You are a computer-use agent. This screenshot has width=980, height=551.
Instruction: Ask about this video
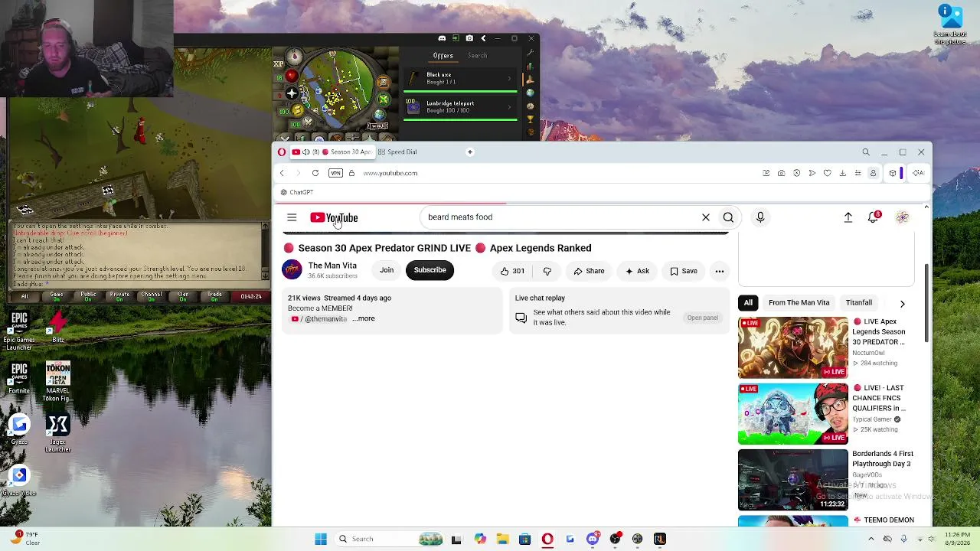(x=637, y=271)
